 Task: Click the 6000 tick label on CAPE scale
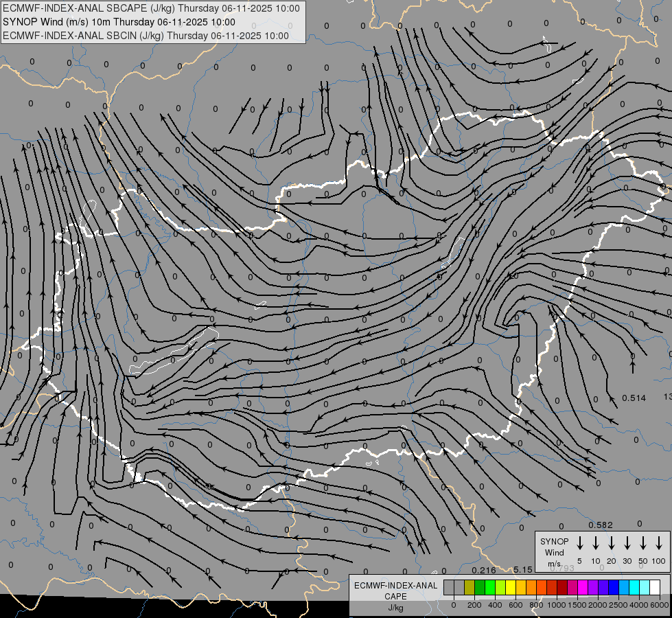(x=660, y=605)
